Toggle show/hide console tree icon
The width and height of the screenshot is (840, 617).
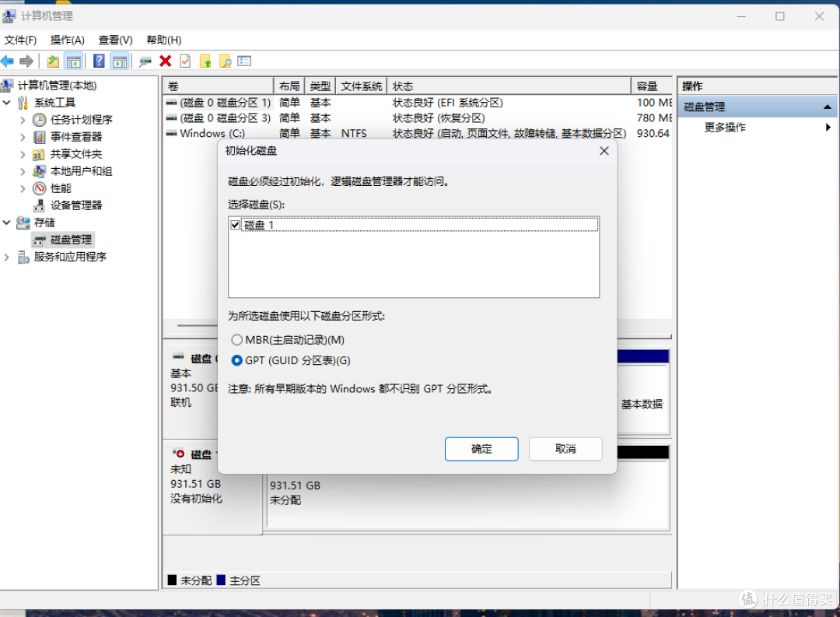click(73, 61)
